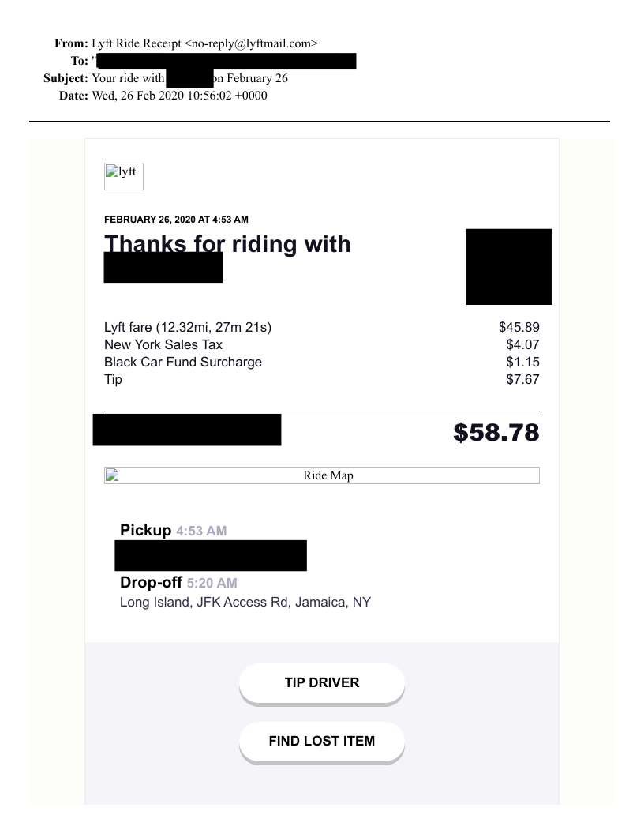Viewport: 644px width, 834px height.
Task: Click the Lyft fare line item
Action: [x=188, y=327]
